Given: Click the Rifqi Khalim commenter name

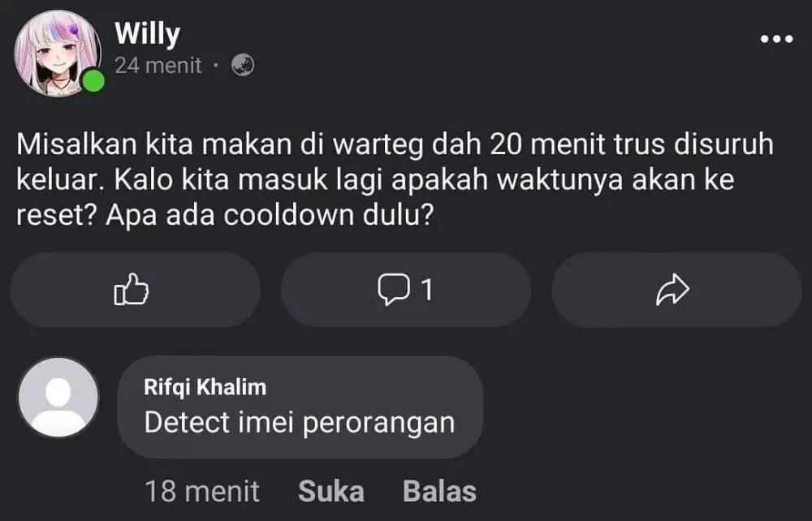Looking at the screenshot, I should point(205,387).
